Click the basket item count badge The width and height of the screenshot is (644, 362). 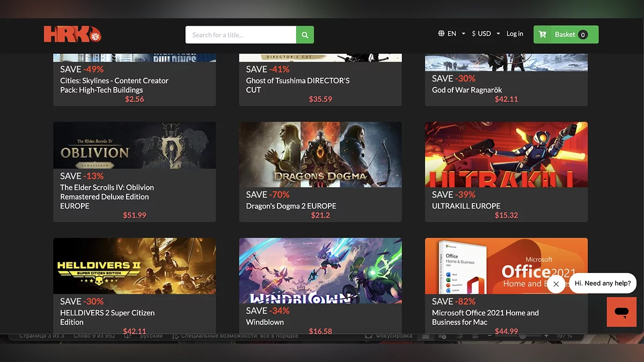click(x=583, y=35)
